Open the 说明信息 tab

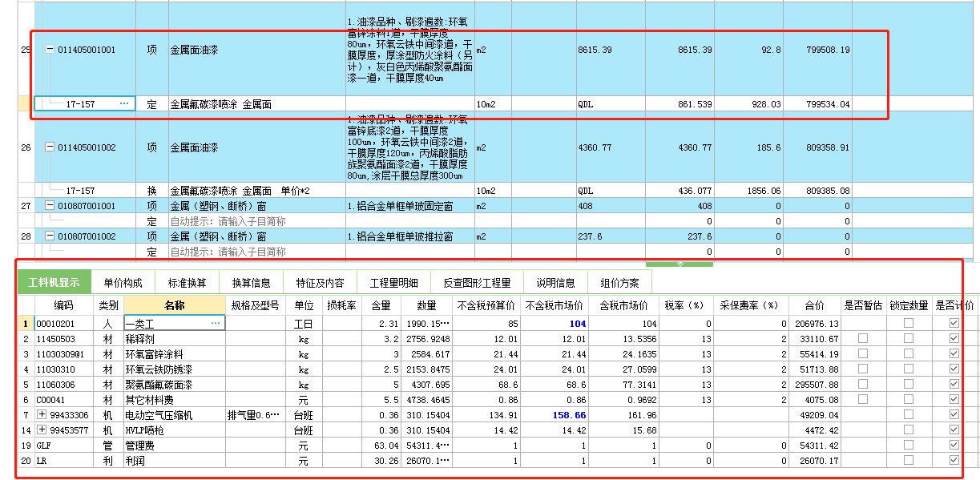[x=555, y=283]
